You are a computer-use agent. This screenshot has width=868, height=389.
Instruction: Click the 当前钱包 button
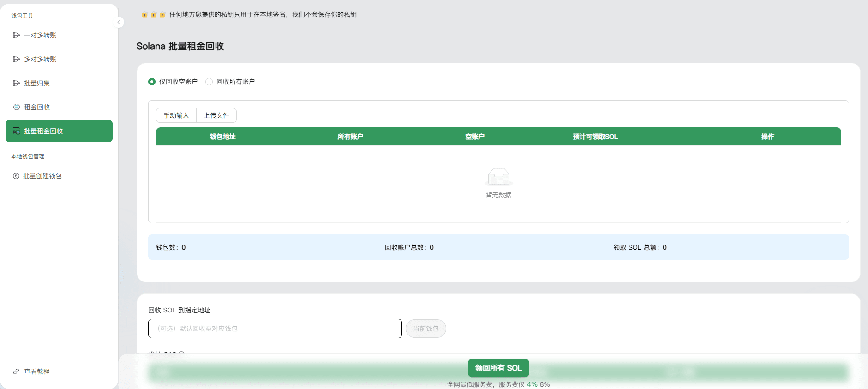[425, 329]
